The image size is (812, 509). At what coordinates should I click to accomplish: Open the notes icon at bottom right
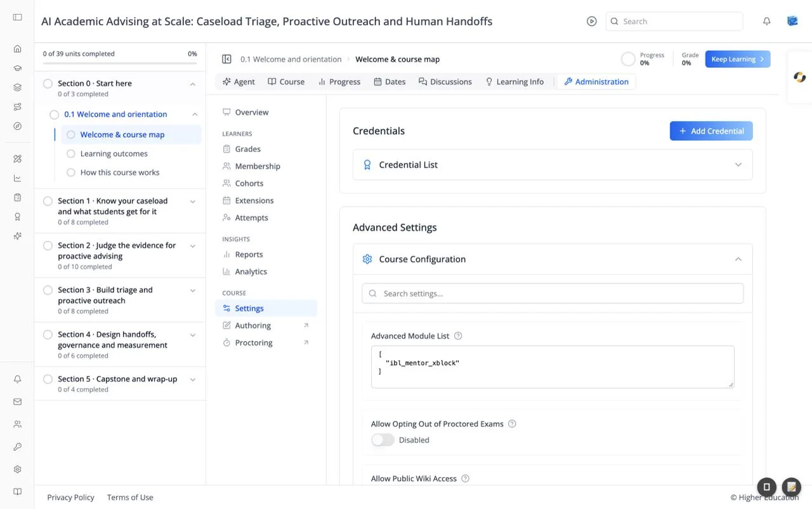point(791,487)
